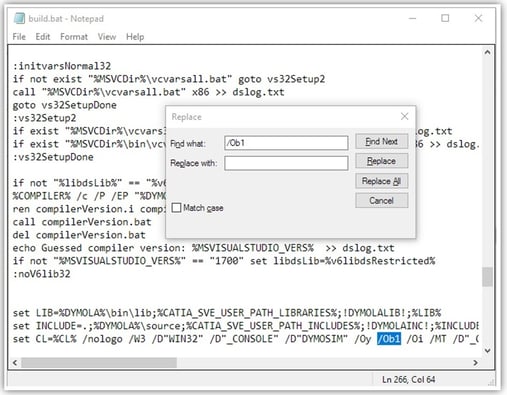Image resolution: width=507 pixels, height=395 pixels.
Task: Click the 'echo Guessed compiler version' line
Action: click(x=203, y=248)
